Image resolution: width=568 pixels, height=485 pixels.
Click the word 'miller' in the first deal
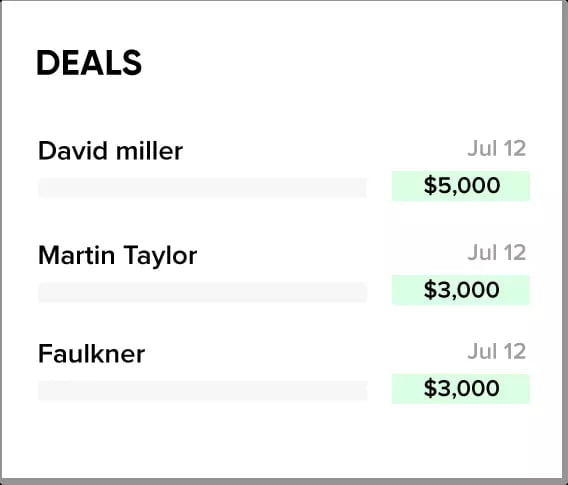pos(149,151)
